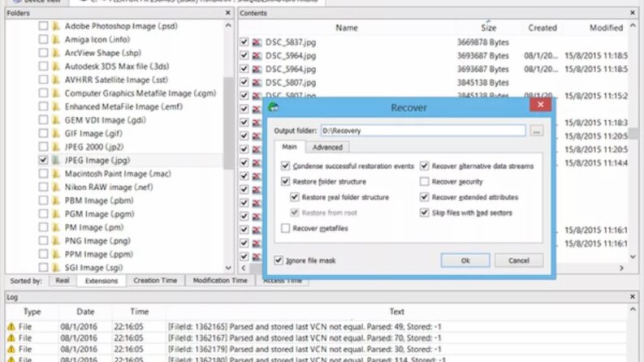Uncheck the DSC_5837.jpg file checkbox
644x362 pixels.
tap(244, 42)
